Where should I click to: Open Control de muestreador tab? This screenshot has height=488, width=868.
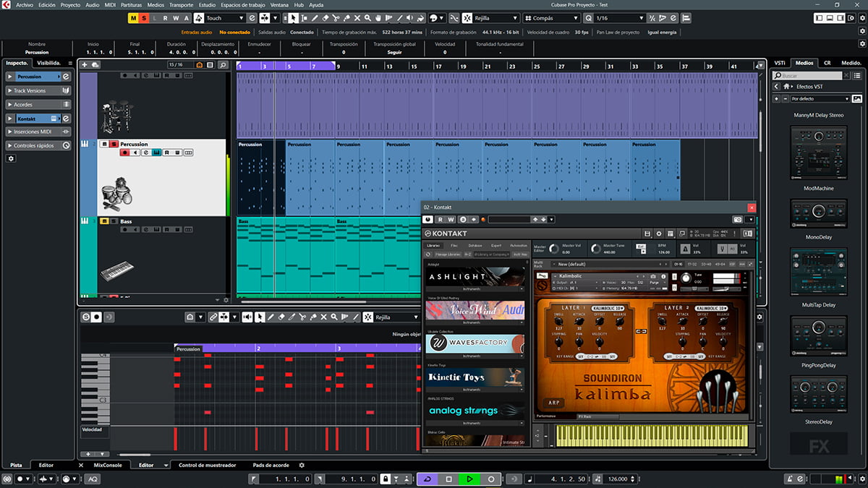[208, 465]
